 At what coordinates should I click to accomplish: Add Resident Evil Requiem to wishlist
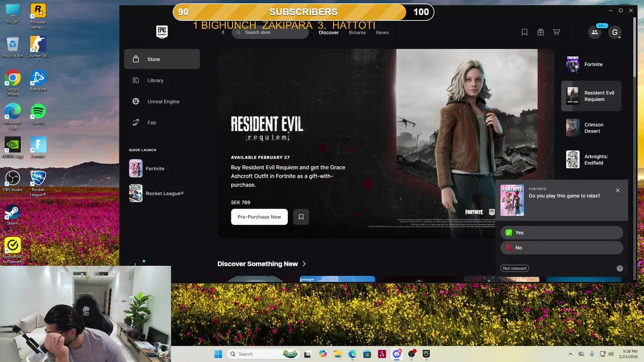tap(301, 217)
